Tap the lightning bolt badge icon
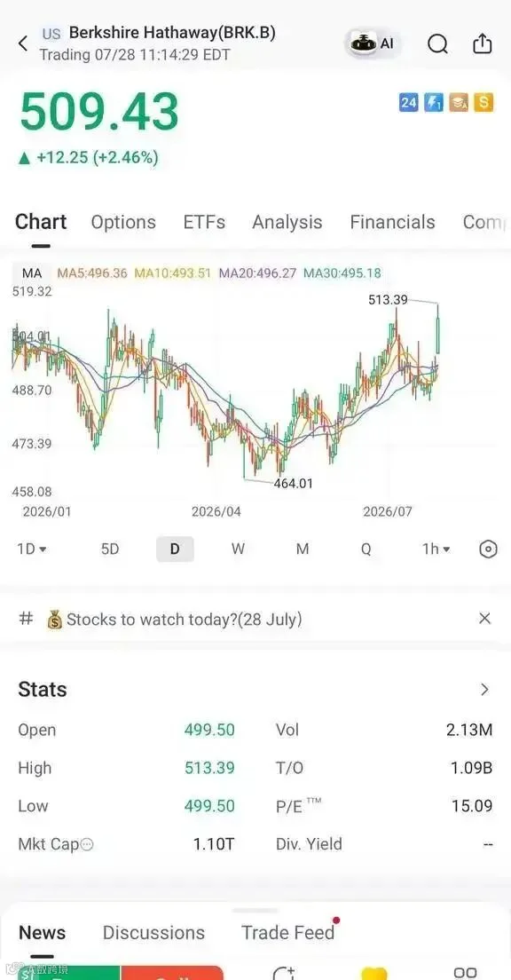The image size is (511, 980). point(434,102)
